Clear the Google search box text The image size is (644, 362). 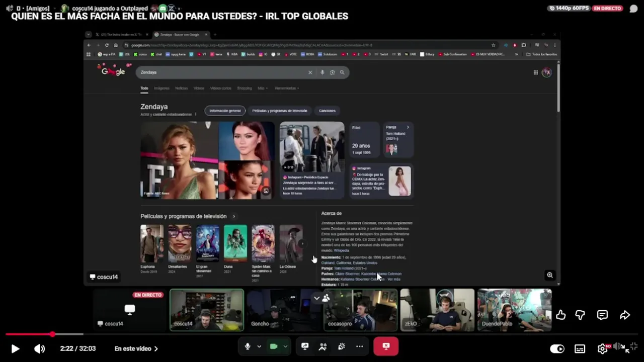point(310,72)
